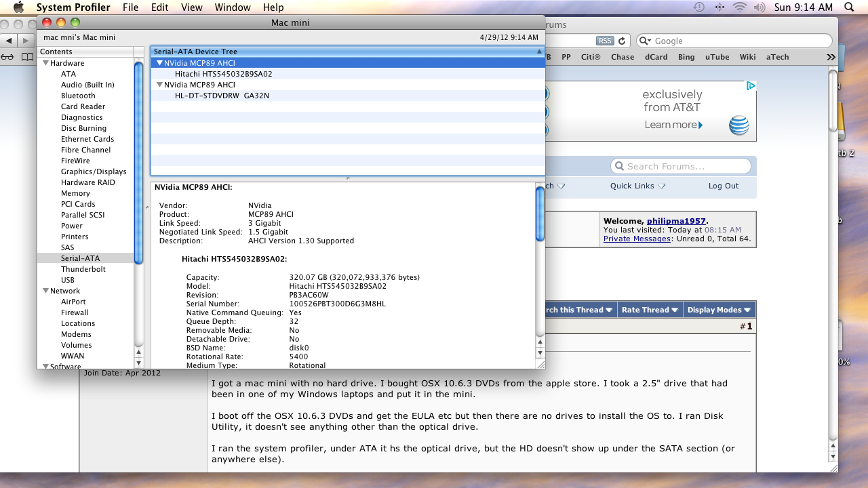The image size is (868, 488).
Task: Select Graphics/Displays entry
Action: point(94,171)
